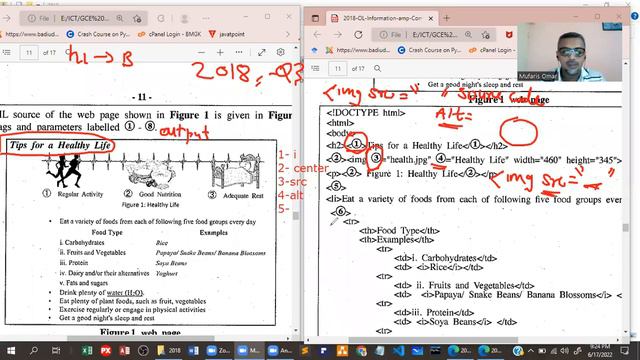Open taskbar search
Screen dimensions: 640x360
pos(34,350)
